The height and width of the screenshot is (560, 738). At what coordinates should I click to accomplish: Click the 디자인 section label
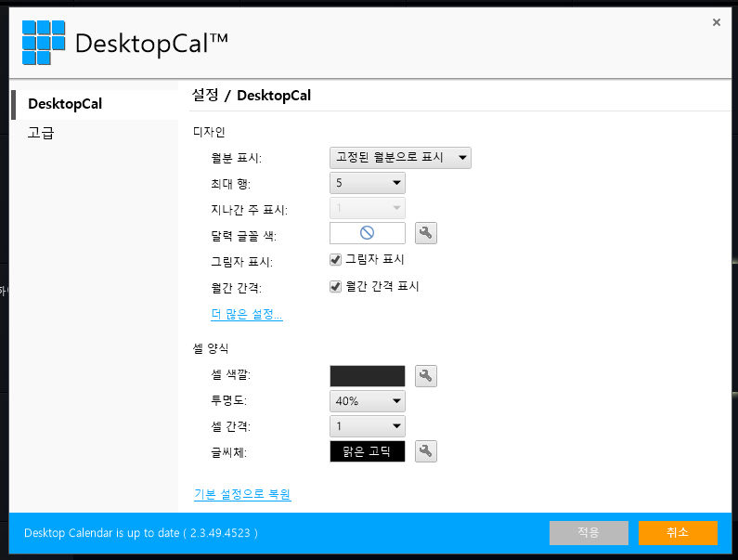pyautogui.click(x=209, y=132)
